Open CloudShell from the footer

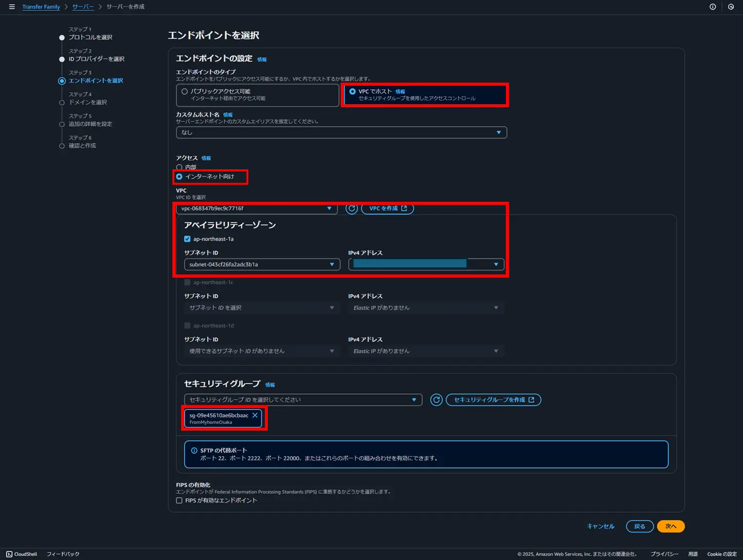click(22, 554)
